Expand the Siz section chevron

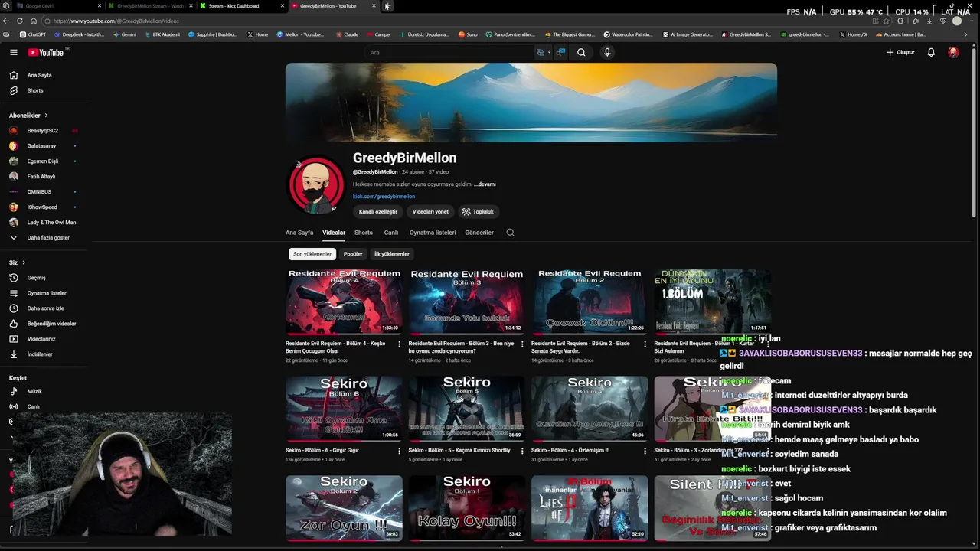tap(24, 262)
